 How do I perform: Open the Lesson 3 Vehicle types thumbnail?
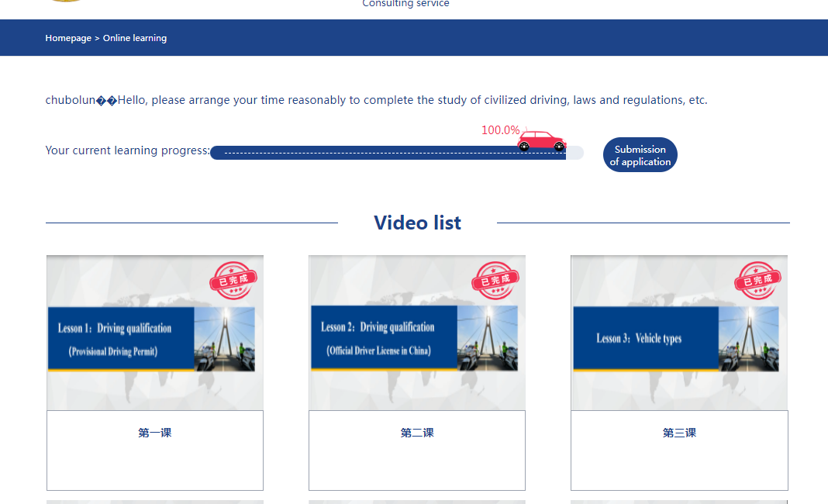click(x=679, y=333)
